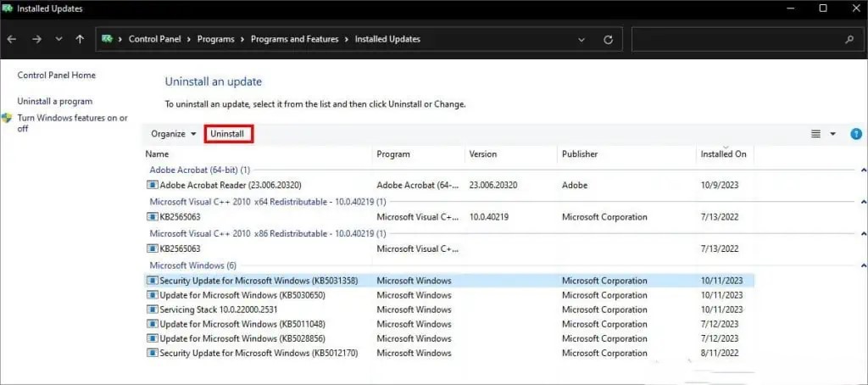Select Adobe Acrobat Reader (23.006.20320) row
The image size is (868, 385).
449,185
